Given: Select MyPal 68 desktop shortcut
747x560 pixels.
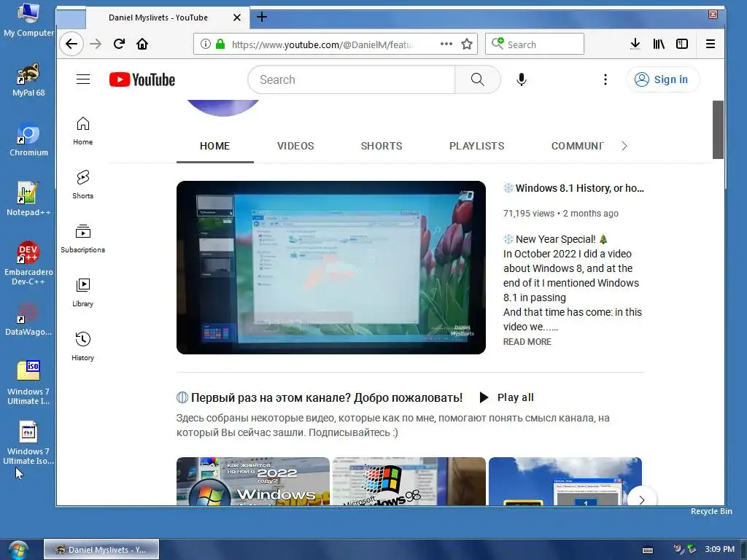Looking at the screenshot, I should pos(28,79).
